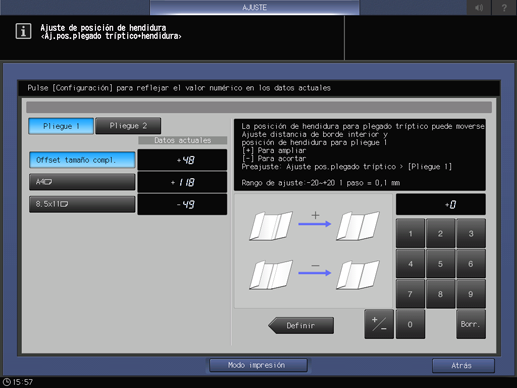The height and width of the screenshot is (388, 517).
Task: Select Offset tamaño compl. option
Action: point(82,160)
